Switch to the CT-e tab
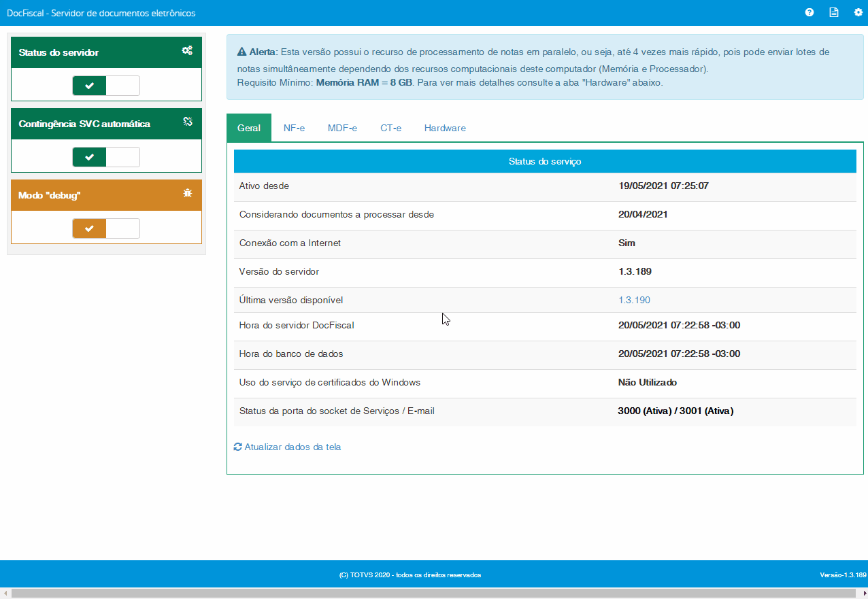868x599 pixels. [x=390, y=128]
